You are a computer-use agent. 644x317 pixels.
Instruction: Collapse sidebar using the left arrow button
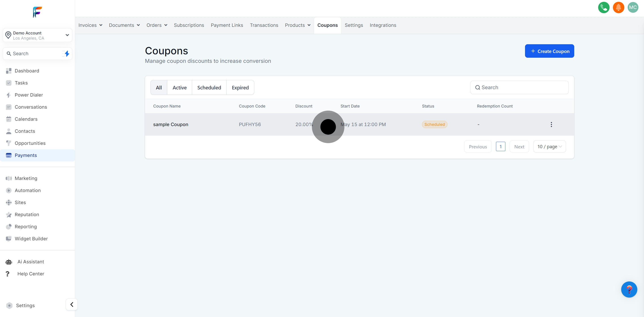click(72, 304)
